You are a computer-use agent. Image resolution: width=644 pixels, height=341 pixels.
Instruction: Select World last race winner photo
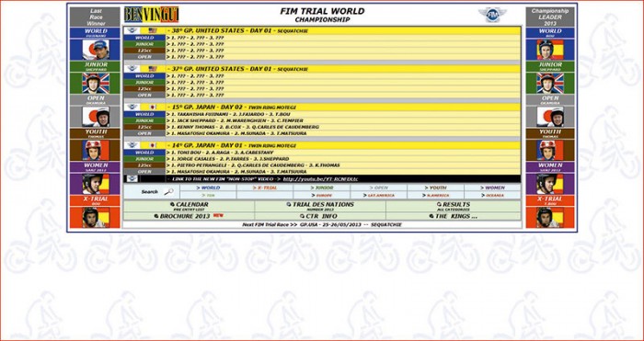[x=95, y=50]
